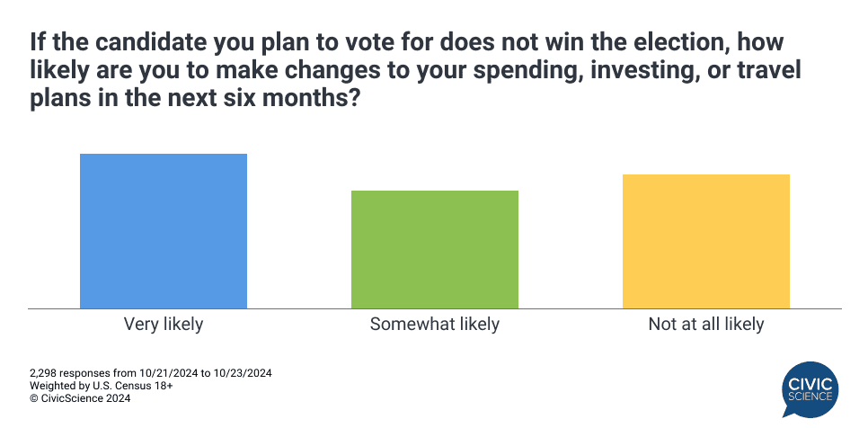Image resolution: width=868 pixels, height=428 pixels.
Task: Click the horizontal baseline under the bars
Action: click(435, 309)
